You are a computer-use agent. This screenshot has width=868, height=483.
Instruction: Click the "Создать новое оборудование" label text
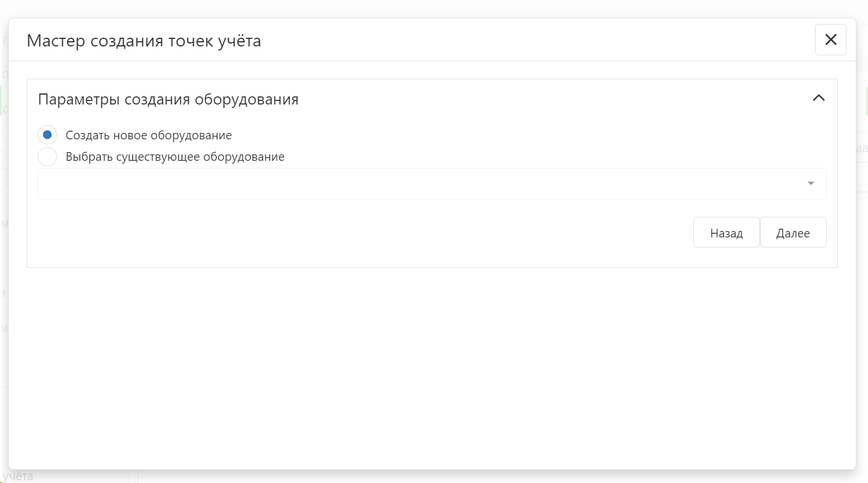[x=149, y=135]
